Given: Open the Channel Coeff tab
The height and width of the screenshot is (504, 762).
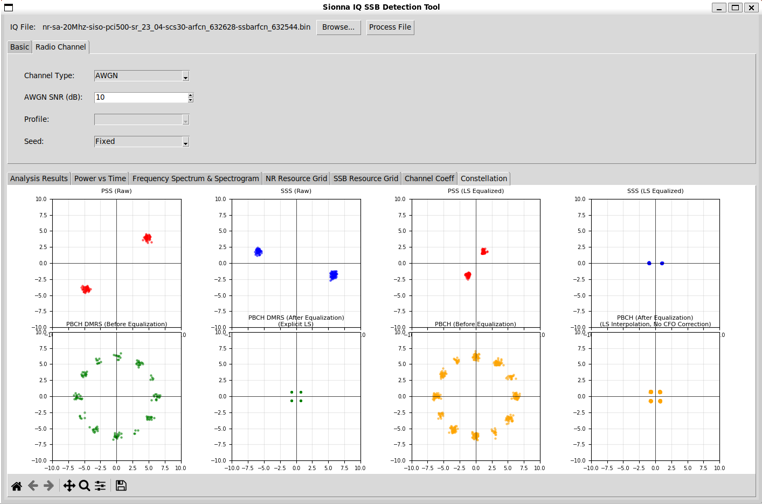Looking at the screenshot, I should coord(429,179).
